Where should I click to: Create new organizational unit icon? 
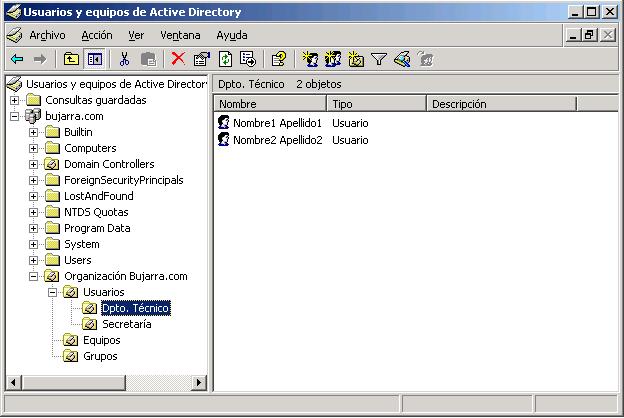(x=355, y=60)
